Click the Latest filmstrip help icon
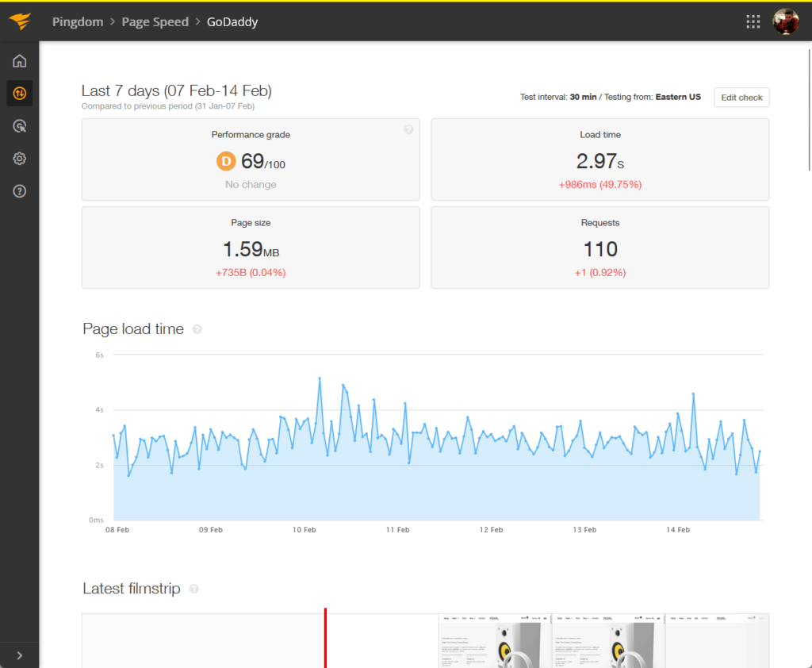 (x=194, y=589)
